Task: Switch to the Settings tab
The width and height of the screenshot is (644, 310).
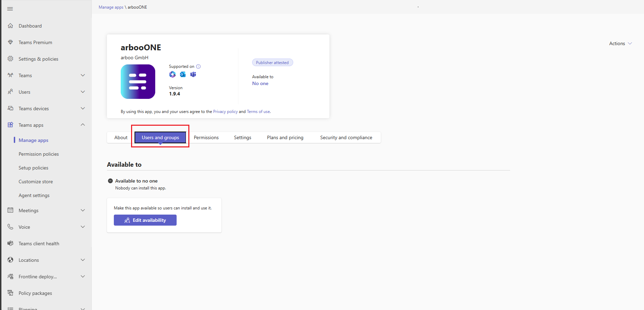Action: (x=242, y=137)
